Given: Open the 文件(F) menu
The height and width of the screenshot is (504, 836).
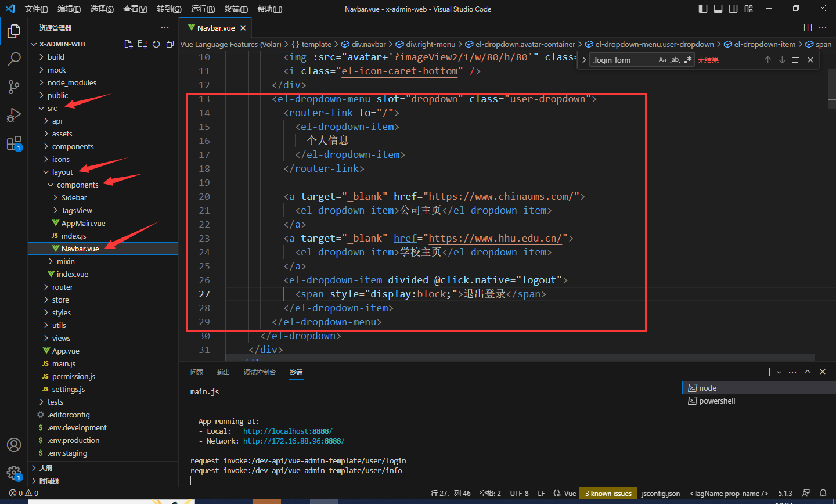Looking at the screenshot, I should pyautogui.click(x=37, y=9).
